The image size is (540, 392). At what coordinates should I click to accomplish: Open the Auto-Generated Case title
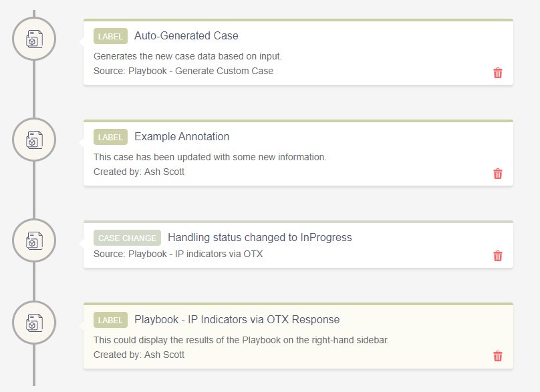click(186, 36)
